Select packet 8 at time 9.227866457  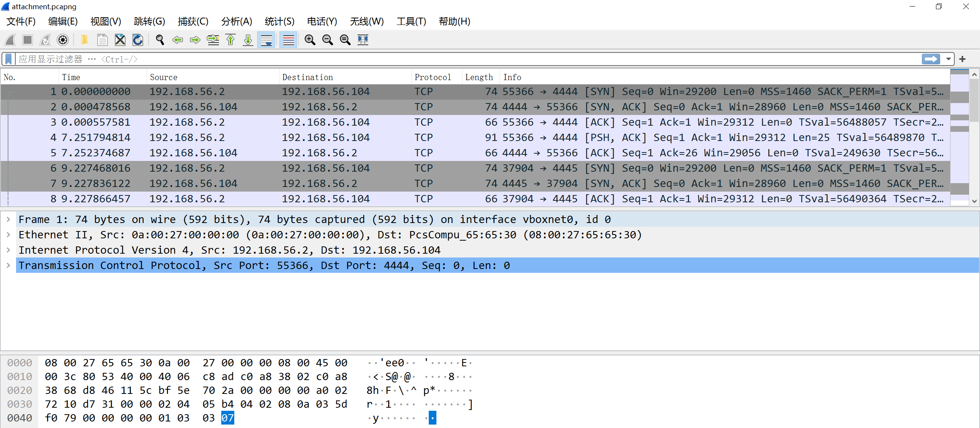pos(475,199)
